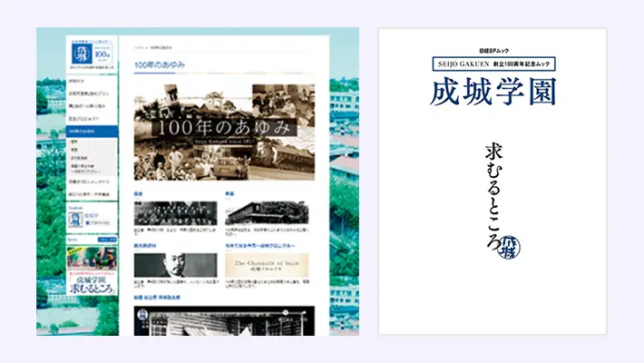Click the 日経BPムック text atop the cover
This screenshot has height=363, width=644.
(493, 49)
